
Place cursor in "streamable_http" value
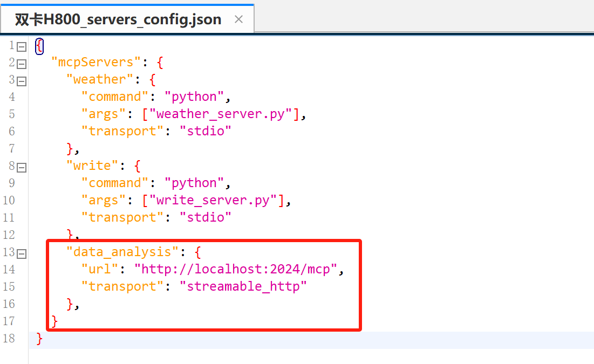[243, 286]
